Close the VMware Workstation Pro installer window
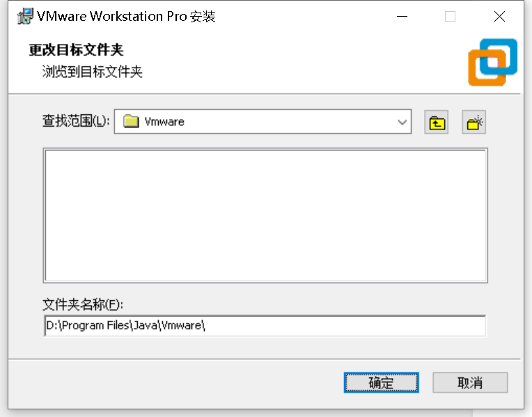 (x=499, y=16)
